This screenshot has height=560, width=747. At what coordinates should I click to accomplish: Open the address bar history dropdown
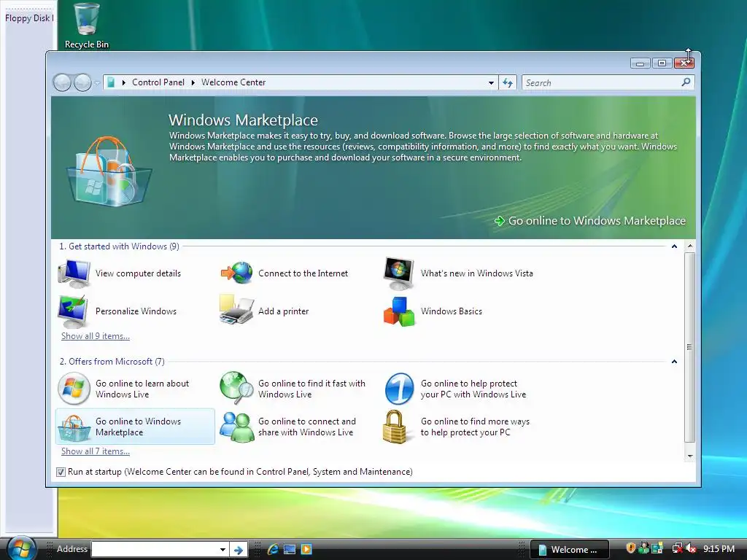coord(491,83)
